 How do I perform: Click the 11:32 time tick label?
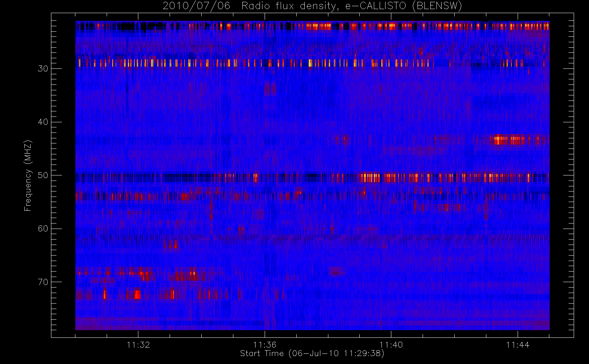pyautogui.click(x=138, y=344)
